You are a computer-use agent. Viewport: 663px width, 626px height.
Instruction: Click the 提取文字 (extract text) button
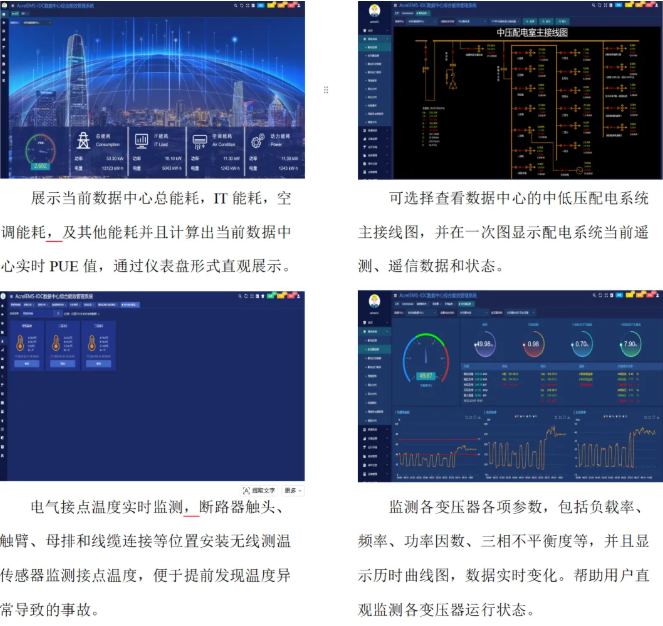point(259,490)
